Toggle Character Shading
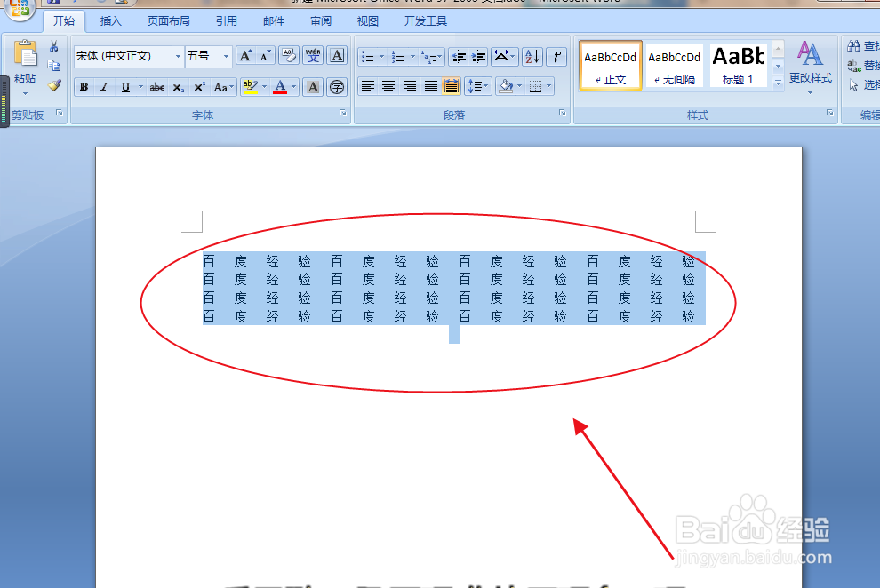This screenshot has width=880, height=588. pos(313,87)
